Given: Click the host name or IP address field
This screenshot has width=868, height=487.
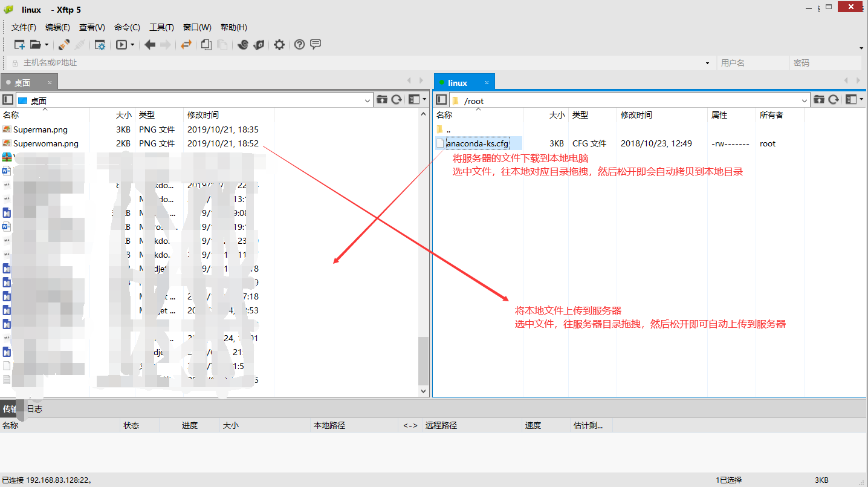Looking at the screenshot, I should coord(360,63).
